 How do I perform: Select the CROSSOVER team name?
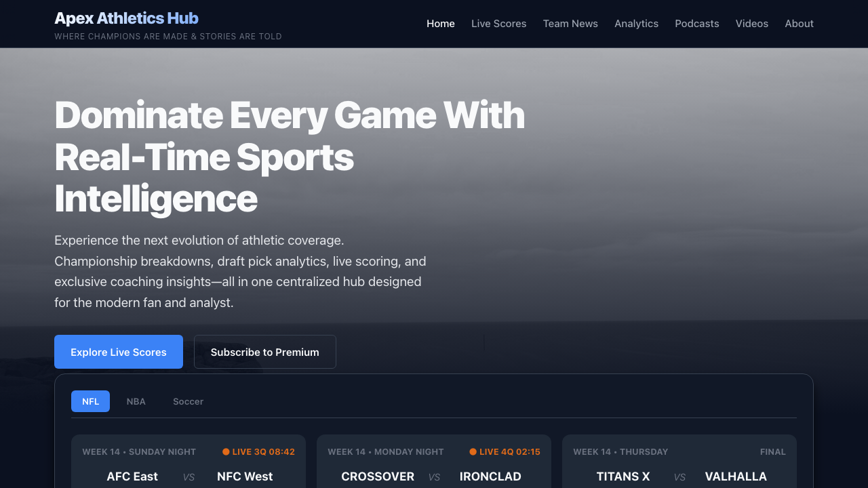(x=378, y=476)
